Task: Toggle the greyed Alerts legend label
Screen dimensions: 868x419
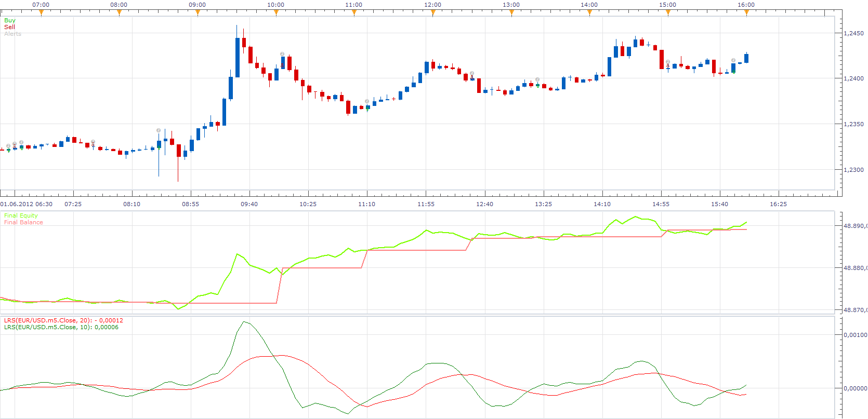Action: (12, 34)
